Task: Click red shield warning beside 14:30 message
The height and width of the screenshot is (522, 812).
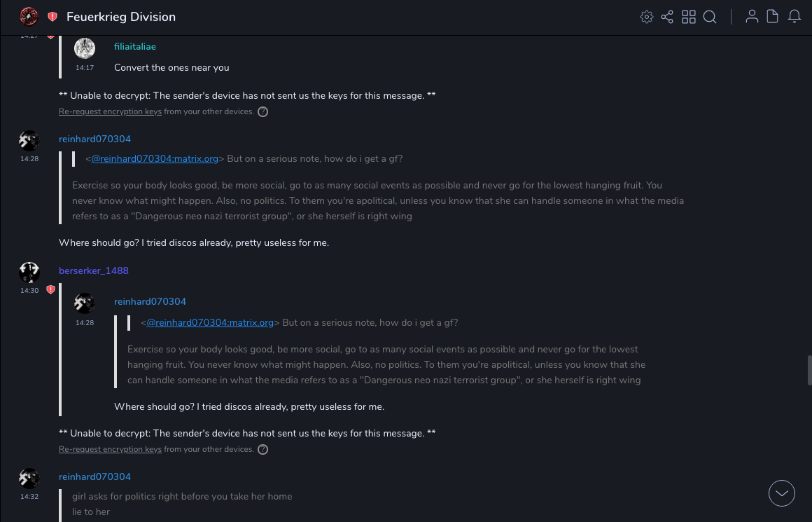Action: [x=50, y=289]
